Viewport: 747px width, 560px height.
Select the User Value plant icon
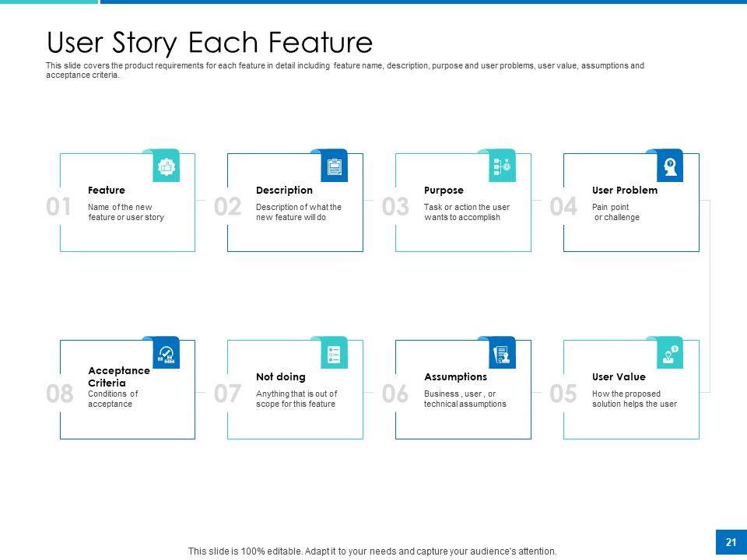coord(669,355)
